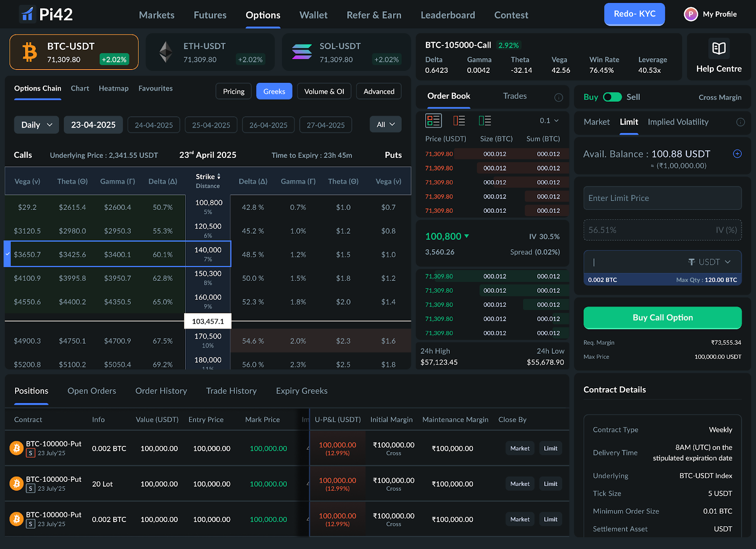Image resolution: width=756 pixels, height=549 pixels.
Task: Click the Solana icon in SOL-USDT card
Action: (x=302, y=52)
